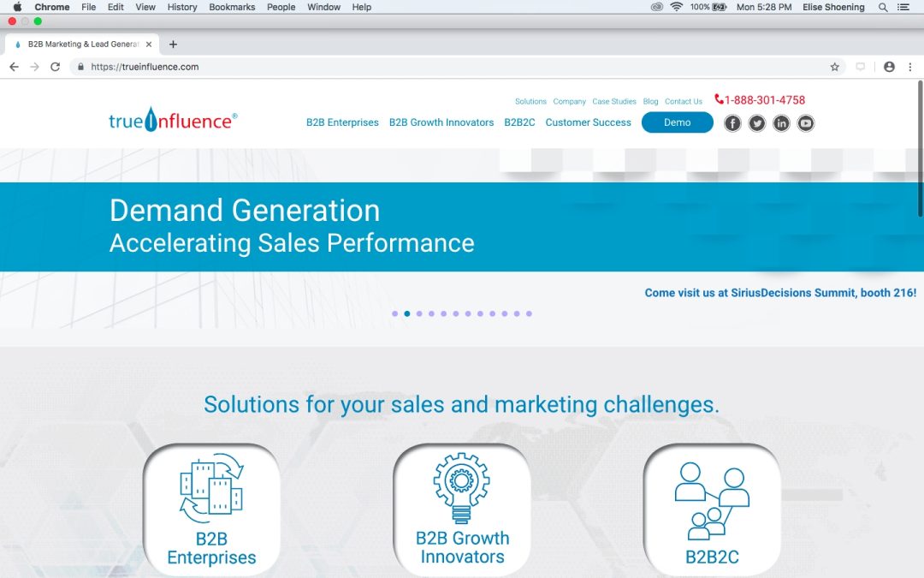
Task: Open the History menu
Action: pos(182,7)
